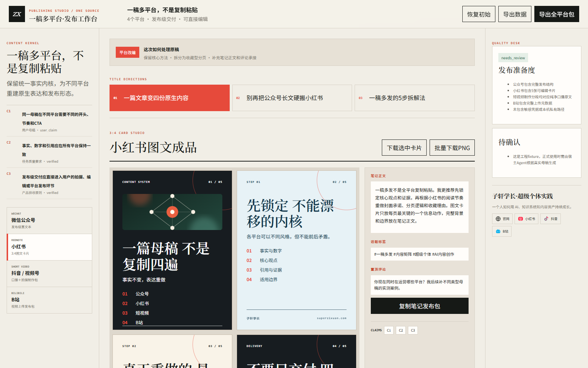Click the 发布准备度 heading
The height and width of the screenshot is (368, 588).
coord(517,70)
